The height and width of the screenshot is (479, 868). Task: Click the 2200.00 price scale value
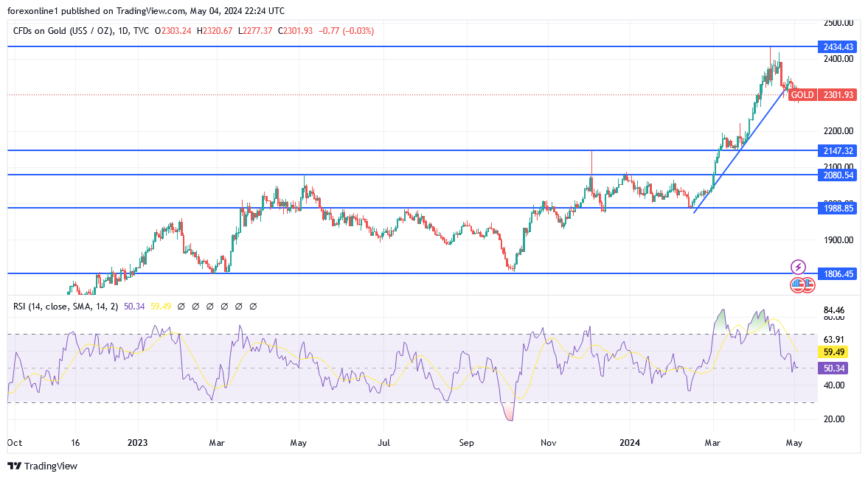[x=838, y=131]
